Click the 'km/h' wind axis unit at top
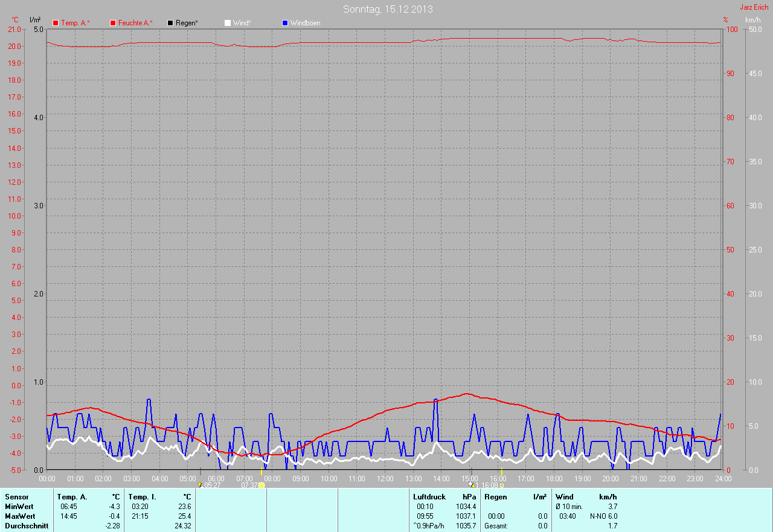Screen dimensions: 773x532 [x=753, y=20]
